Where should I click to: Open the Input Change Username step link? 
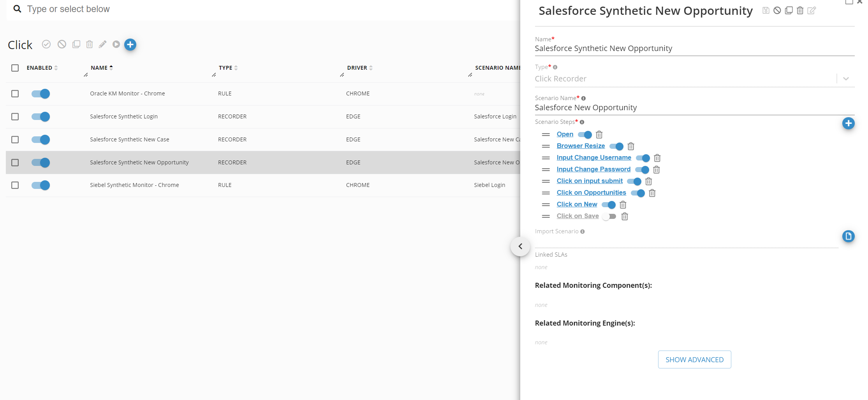coord(593,157)
